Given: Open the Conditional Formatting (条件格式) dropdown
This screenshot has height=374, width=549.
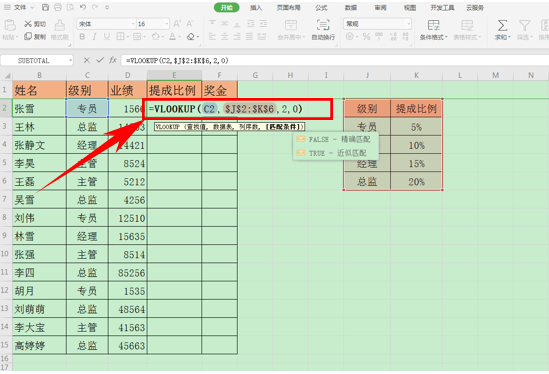Looking at the screenshot, I should (433, 30).
